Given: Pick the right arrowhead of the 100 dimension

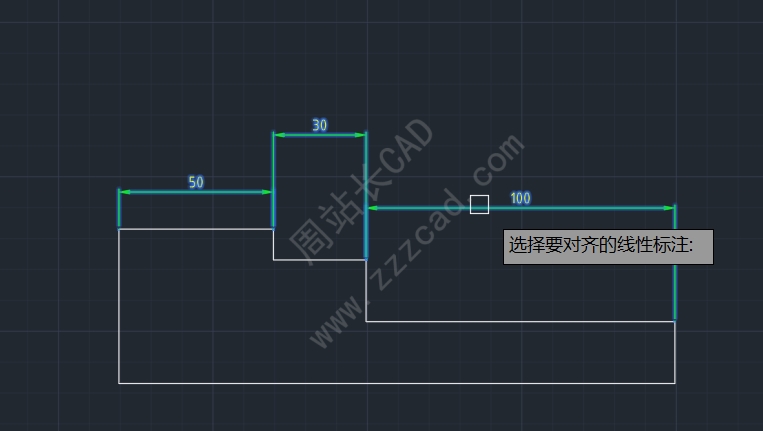Looking at the screenshot, I should coord(669,208).
